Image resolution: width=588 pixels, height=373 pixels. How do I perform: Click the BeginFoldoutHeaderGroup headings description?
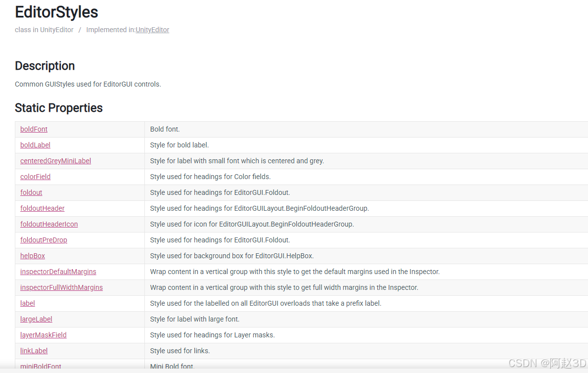pos(260,208)
